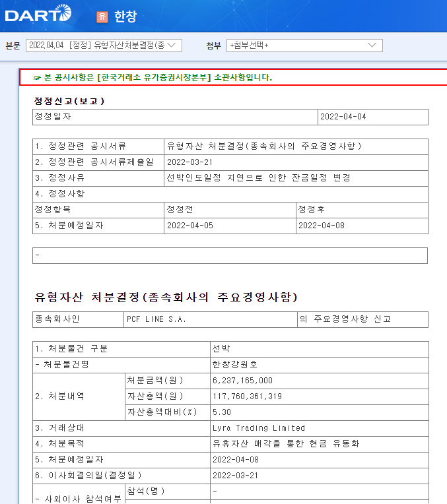Click the DART logo
The width and height of the screenshot is (447, 504).
[38, 14]
